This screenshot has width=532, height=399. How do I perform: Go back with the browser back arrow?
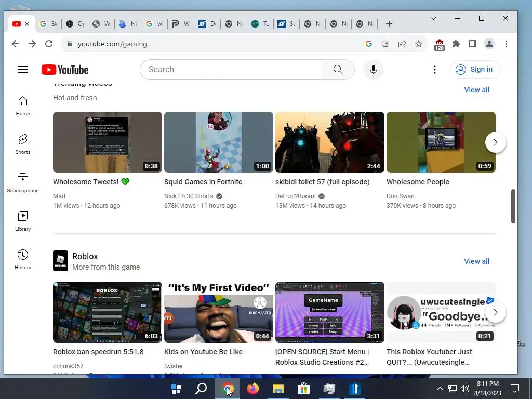tap(16, 44)
